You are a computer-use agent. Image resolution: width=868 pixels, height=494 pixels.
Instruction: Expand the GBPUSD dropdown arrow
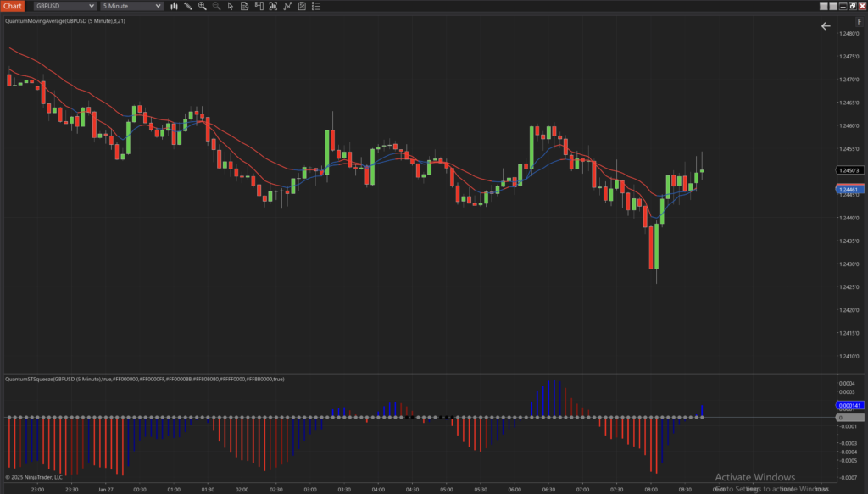[x=92, y=6]
